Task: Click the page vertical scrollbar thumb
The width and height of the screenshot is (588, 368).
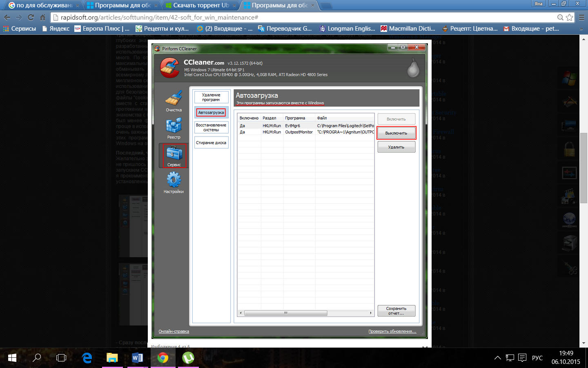Action: click(x=584, y=168)
